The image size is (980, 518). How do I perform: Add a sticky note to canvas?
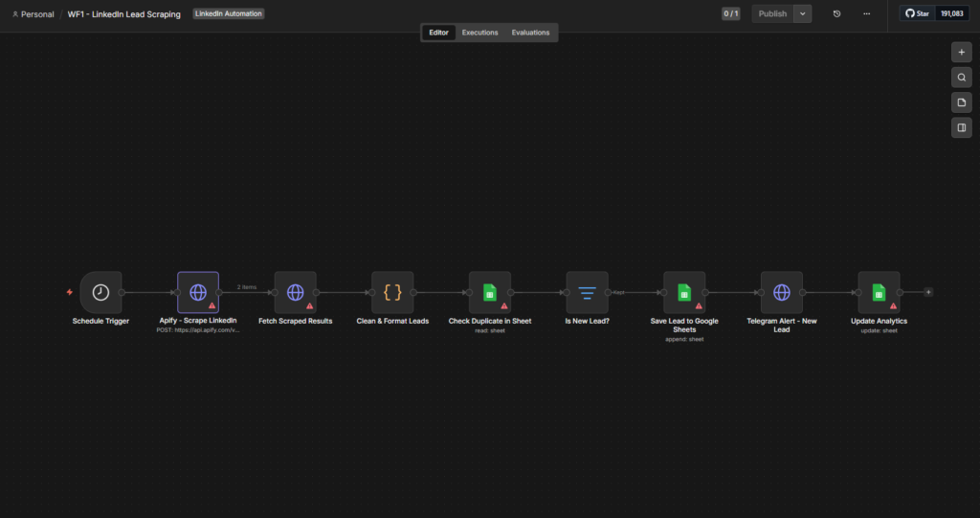962,102
